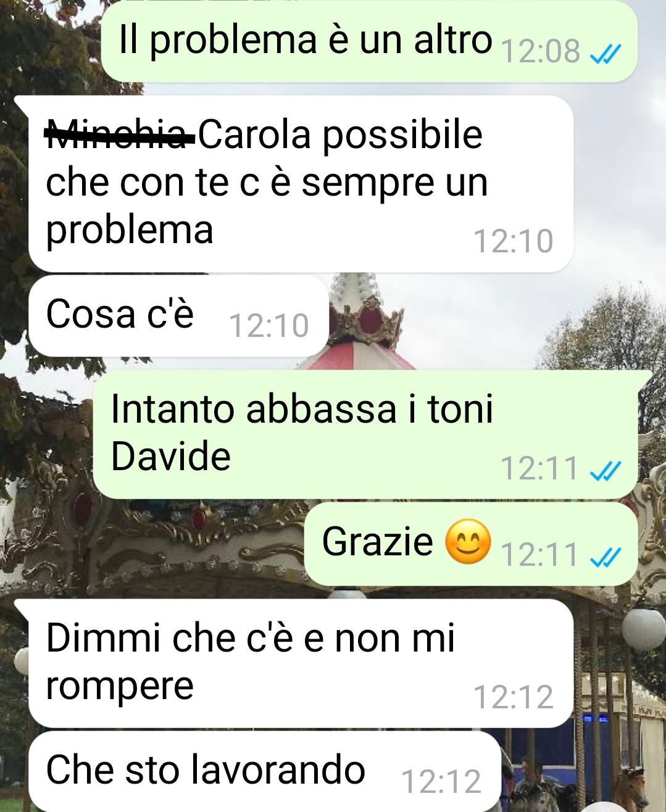The image size is (666, 812).
Task: Select the 'Cosa c'è' message bubble
Action: tap(178, 316)
